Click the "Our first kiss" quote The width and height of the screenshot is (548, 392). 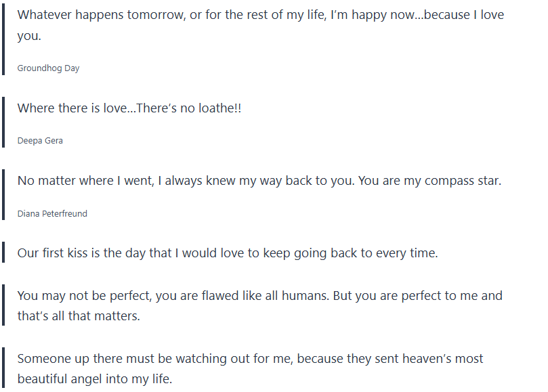click(x=228, y=253)
